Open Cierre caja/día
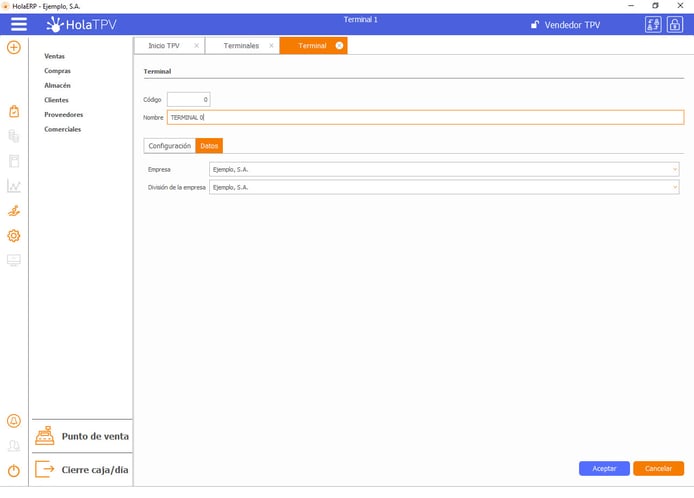This screenshot has width=694, height=498. pyautogui.click(x=95, y=470)
